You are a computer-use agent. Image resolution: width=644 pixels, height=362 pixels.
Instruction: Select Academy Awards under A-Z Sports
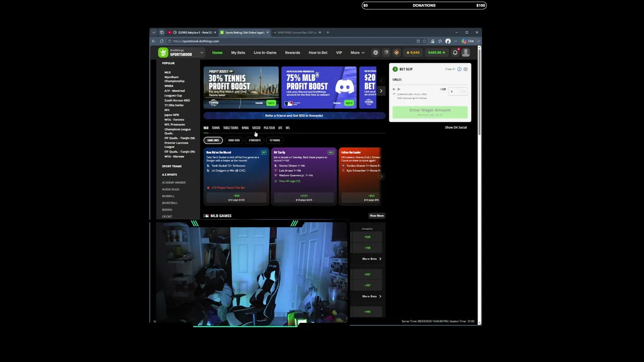tap(174, 183)
